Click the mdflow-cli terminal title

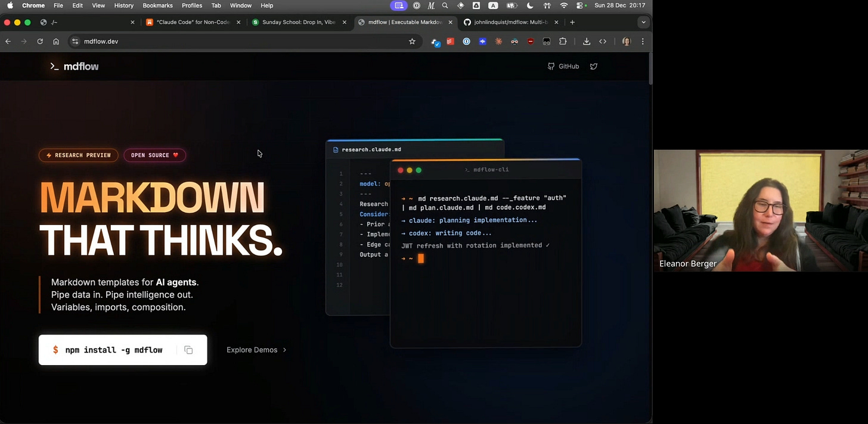(x=486, y=170)
